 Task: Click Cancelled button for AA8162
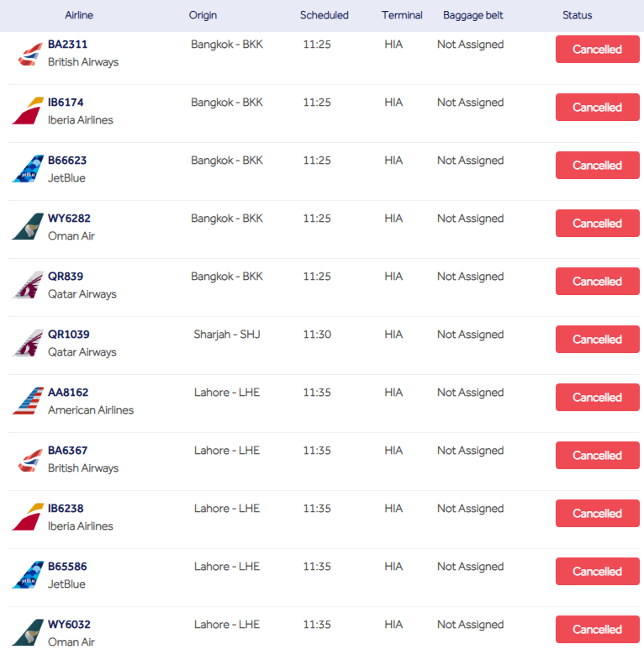coord(597,398)
